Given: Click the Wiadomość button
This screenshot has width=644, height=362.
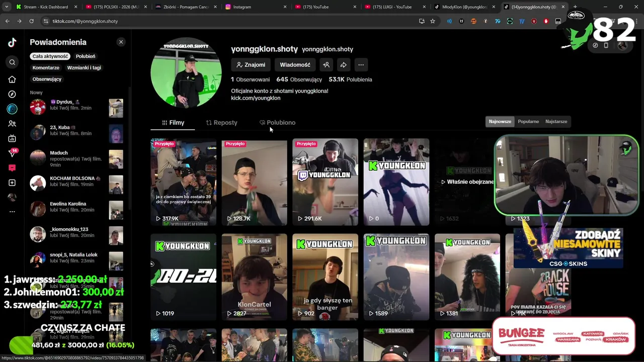Looking at the screenshot, I should (x=295, y=65).
